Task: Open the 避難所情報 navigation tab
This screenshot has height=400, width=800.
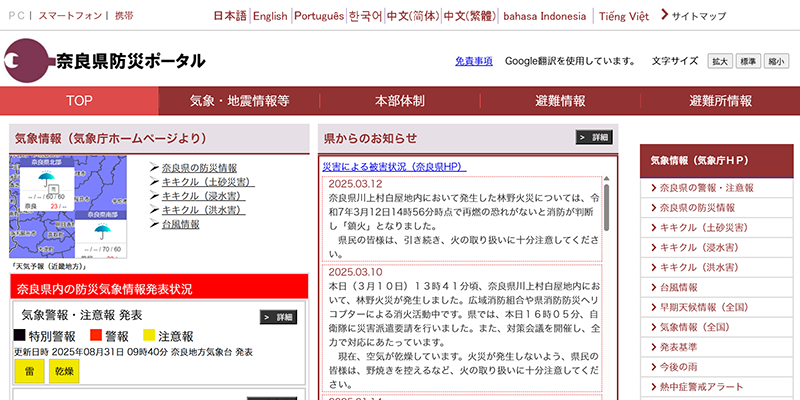Action: click(720, 101)
